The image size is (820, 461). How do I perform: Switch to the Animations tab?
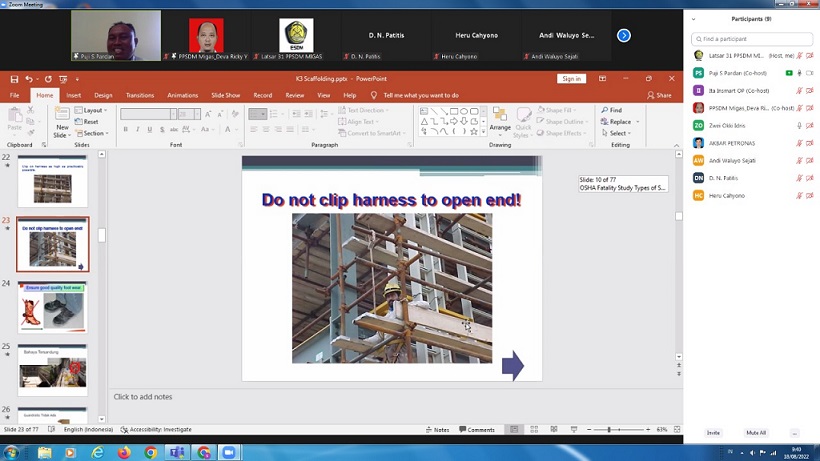point(183,95)
